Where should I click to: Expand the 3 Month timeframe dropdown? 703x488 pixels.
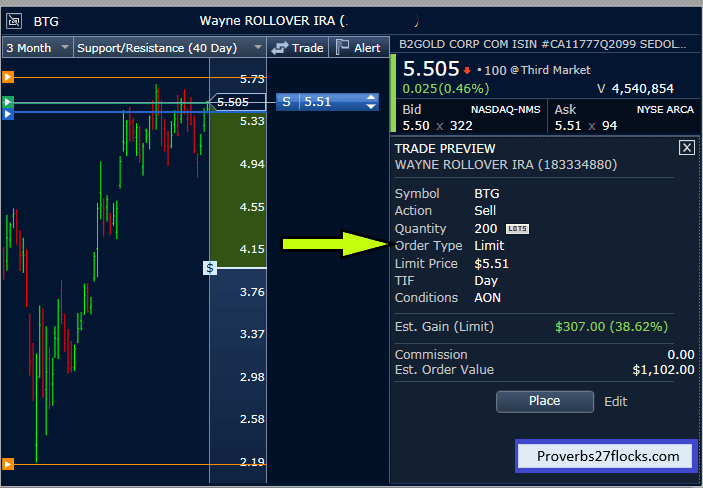click(x=38, y=47)
